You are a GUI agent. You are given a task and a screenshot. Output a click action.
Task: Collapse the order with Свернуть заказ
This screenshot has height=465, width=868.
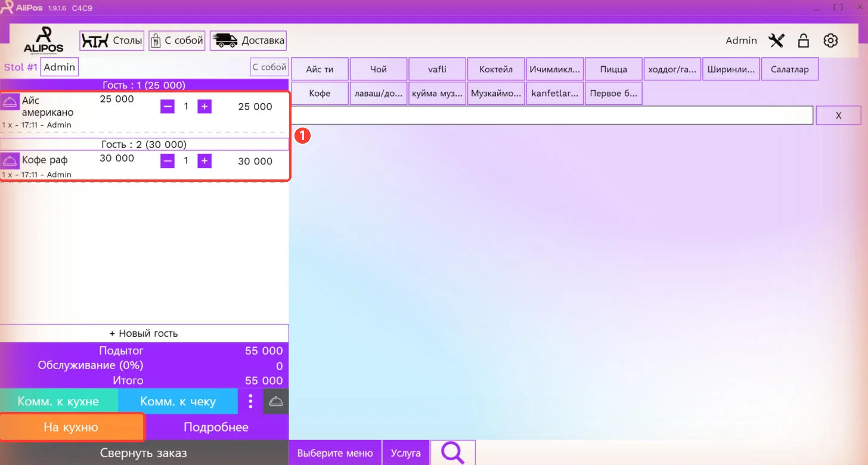pyautogui.click(x=144, y=453)
